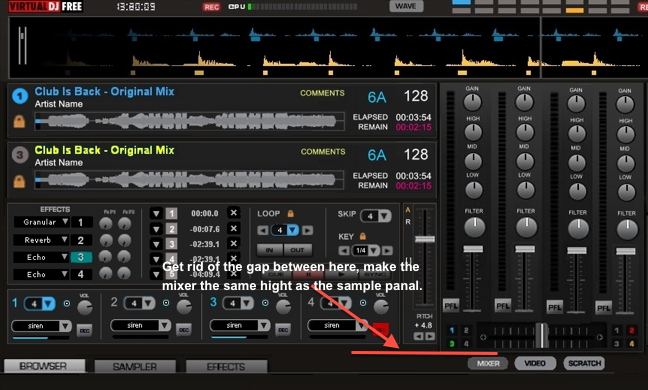648x390 pixels.
Task: Click the red REC button in top bar
Action: click(212, 7)
